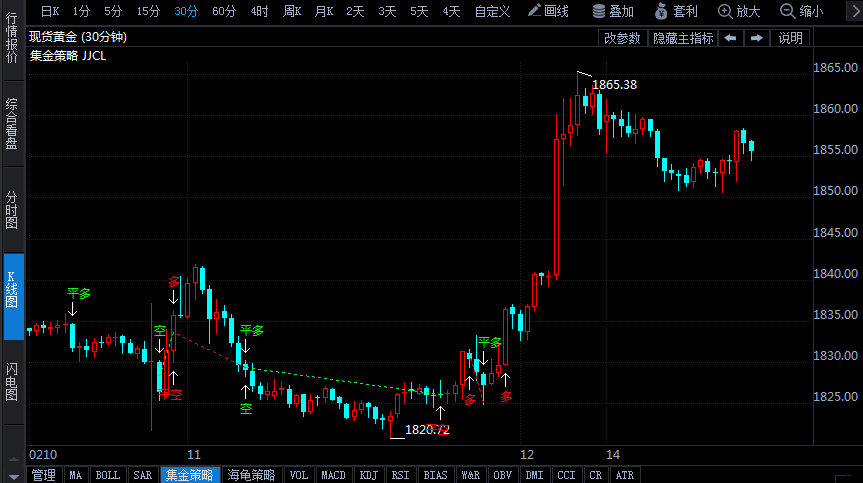Click the 管理 indicator management button
This screenshot has width=863, height=483.
43,475
